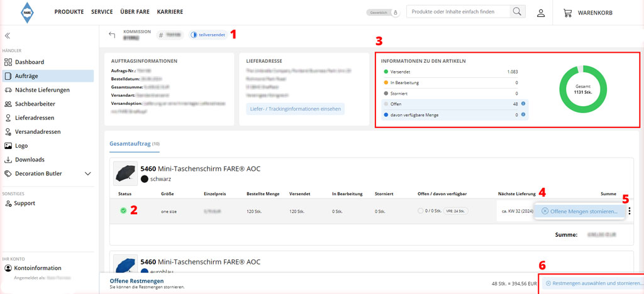The height and width of the screenshot is (294, 644).
Task: Click the Logo image icon
Action: click(x=8, y=146)
